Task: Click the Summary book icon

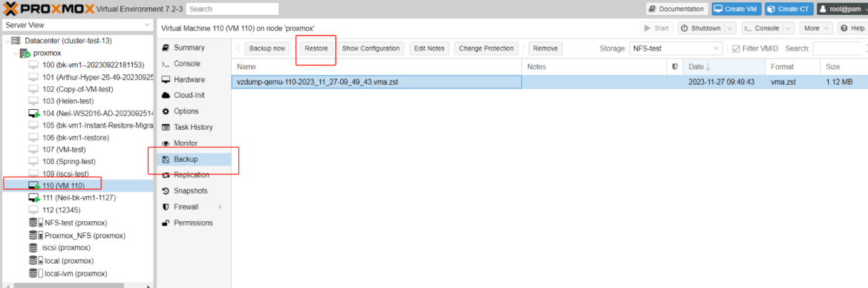Action: [166, 48]
